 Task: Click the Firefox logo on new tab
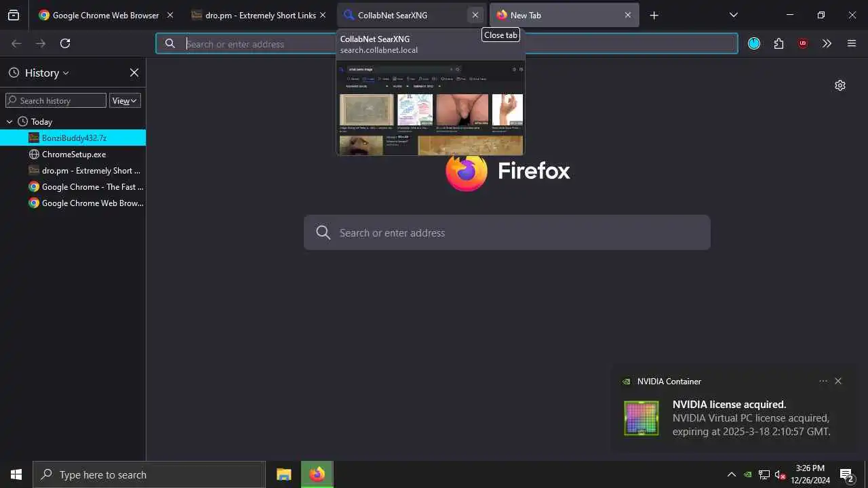pos(467,171)
